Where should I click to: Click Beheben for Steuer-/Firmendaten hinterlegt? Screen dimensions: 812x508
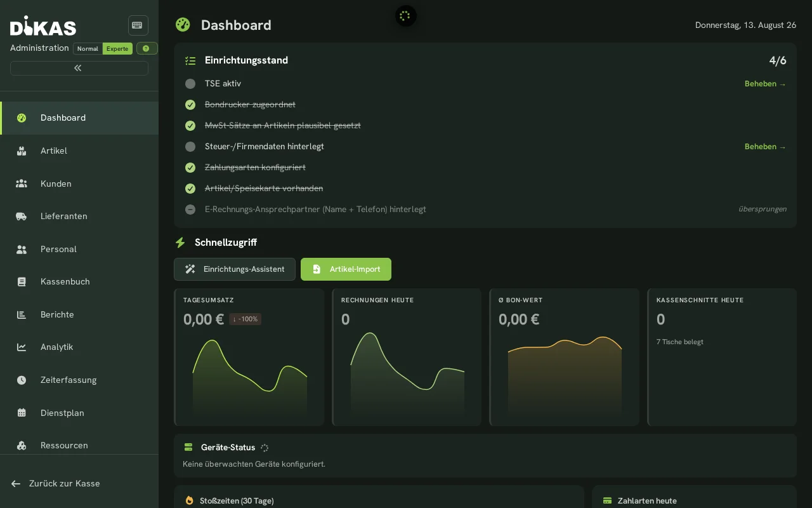tap(765, 147)
